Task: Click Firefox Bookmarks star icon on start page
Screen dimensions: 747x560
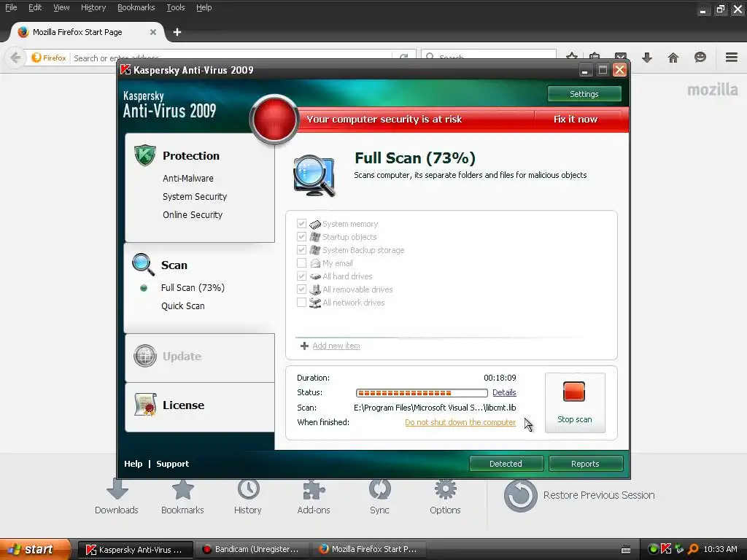Action: coord(182,489)
